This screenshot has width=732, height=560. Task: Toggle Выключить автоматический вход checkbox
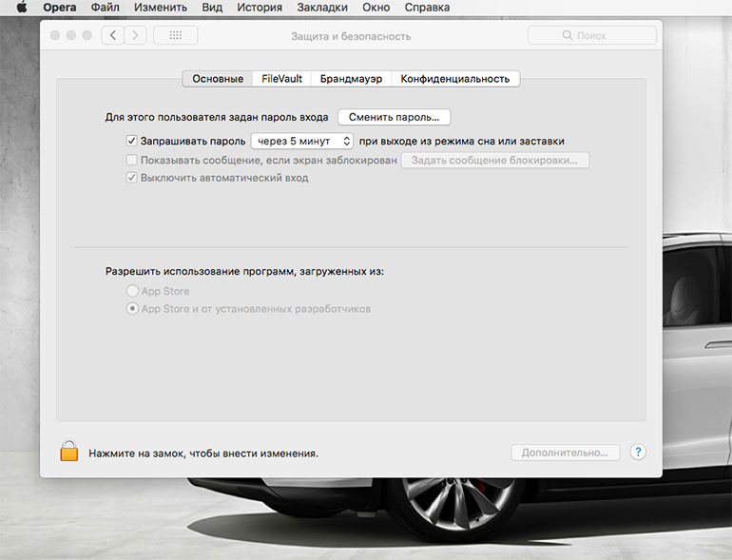(x=131, y=178)
